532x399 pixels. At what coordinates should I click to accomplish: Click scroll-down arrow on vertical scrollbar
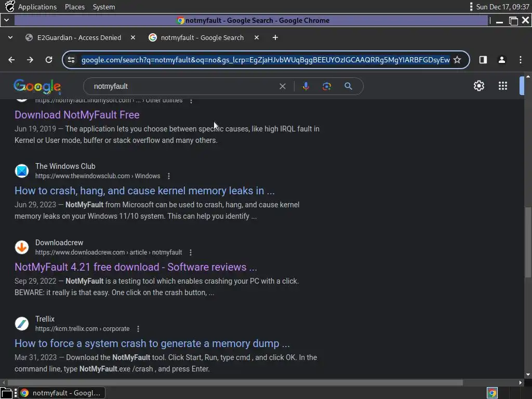528,375
